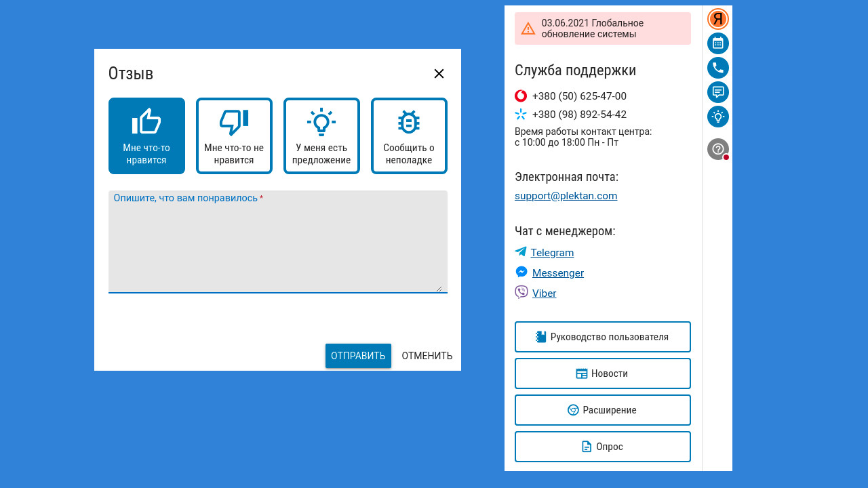The width and height of the screenshot is (868, 488).
Task: Click the Messenger logo icon
Action: pyautogui.click(x=521, y=272)
